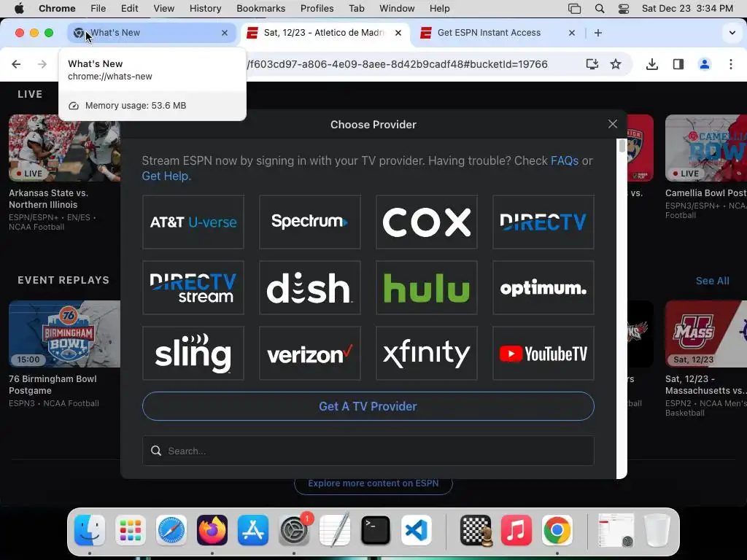
Task: Select the optimum provider tile
Action: point(543,287)
